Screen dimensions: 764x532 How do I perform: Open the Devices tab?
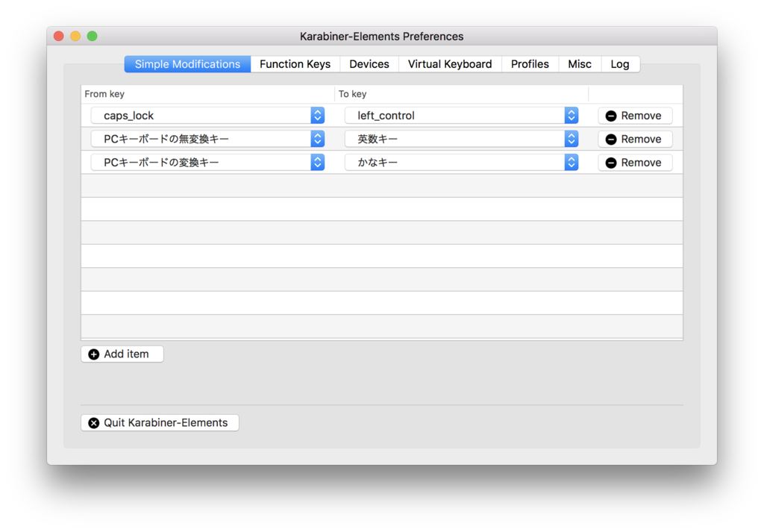coord(369,64)
